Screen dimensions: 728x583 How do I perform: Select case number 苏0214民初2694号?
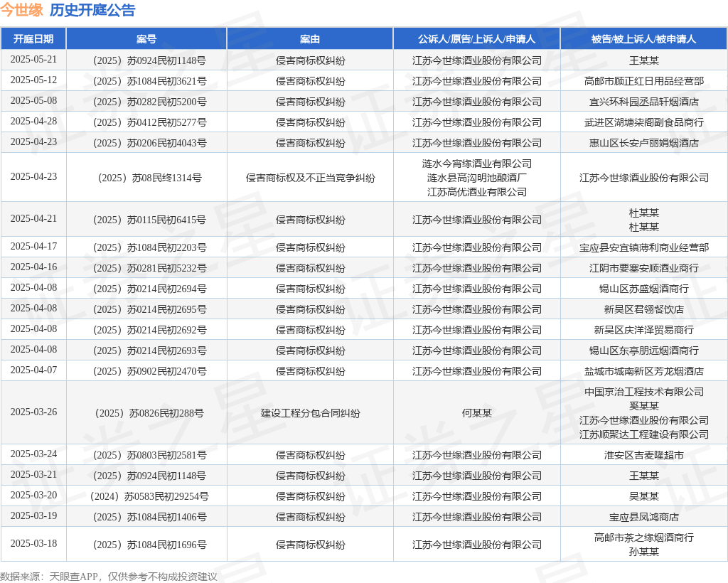(x=149, y=289)
